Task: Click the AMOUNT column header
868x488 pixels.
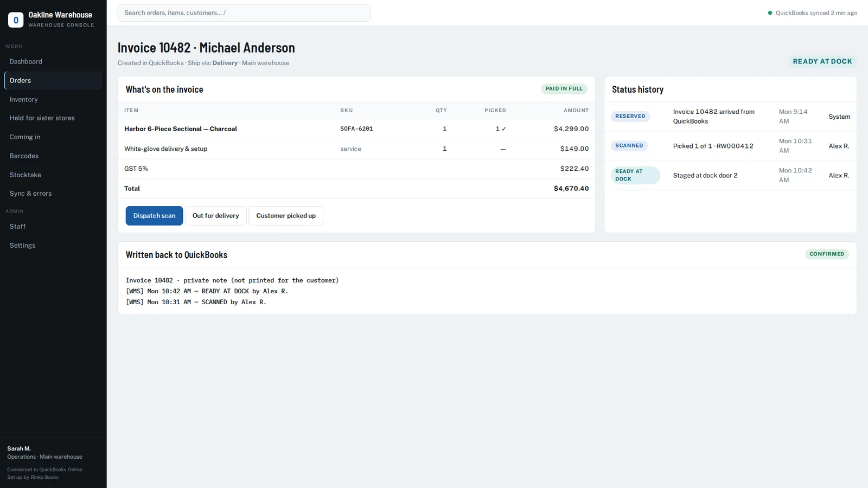Action: click(576, 111)
